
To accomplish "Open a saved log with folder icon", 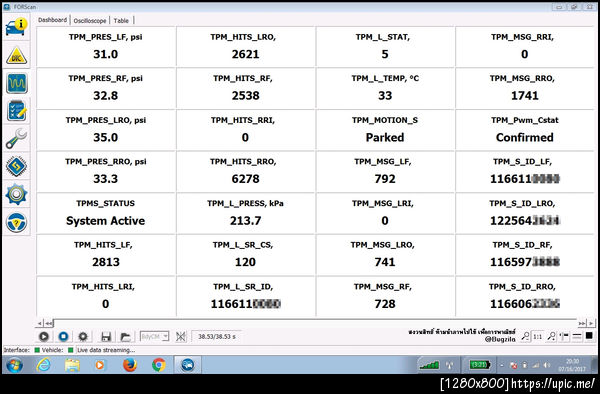I will point(125,337).
